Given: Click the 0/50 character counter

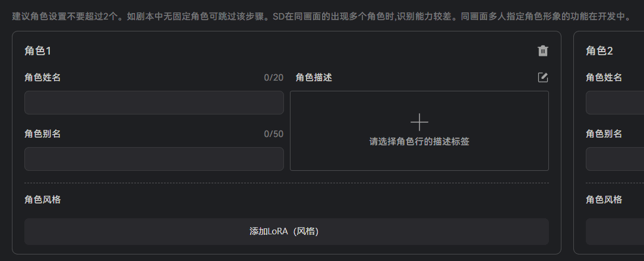Looking at the screenshot, I should tap(273, 134).
